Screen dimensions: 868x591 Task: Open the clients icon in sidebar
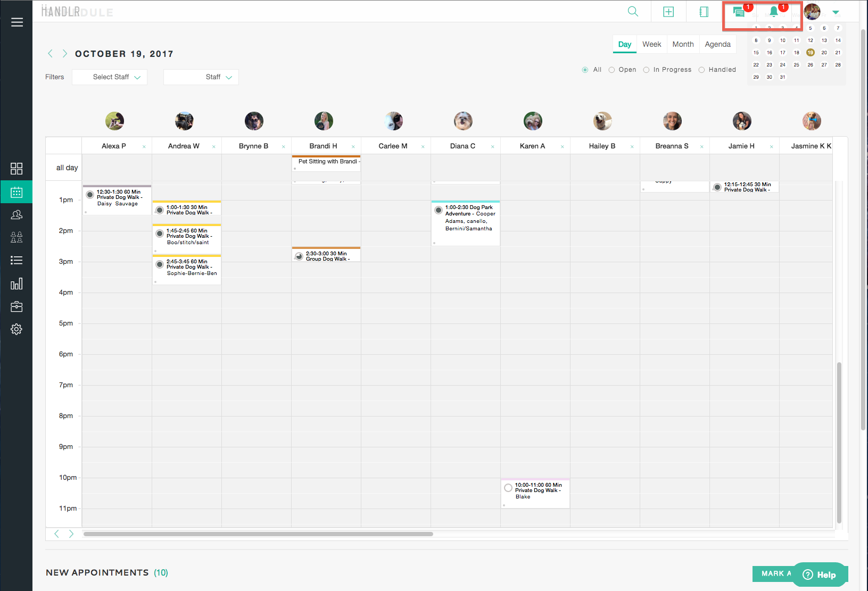pos(16,214)
